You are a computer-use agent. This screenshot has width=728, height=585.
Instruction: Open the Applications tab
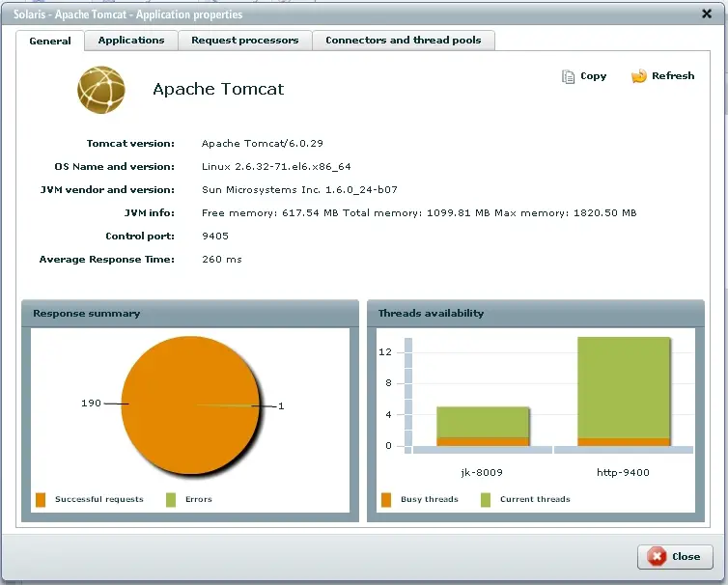click(131, 41)
